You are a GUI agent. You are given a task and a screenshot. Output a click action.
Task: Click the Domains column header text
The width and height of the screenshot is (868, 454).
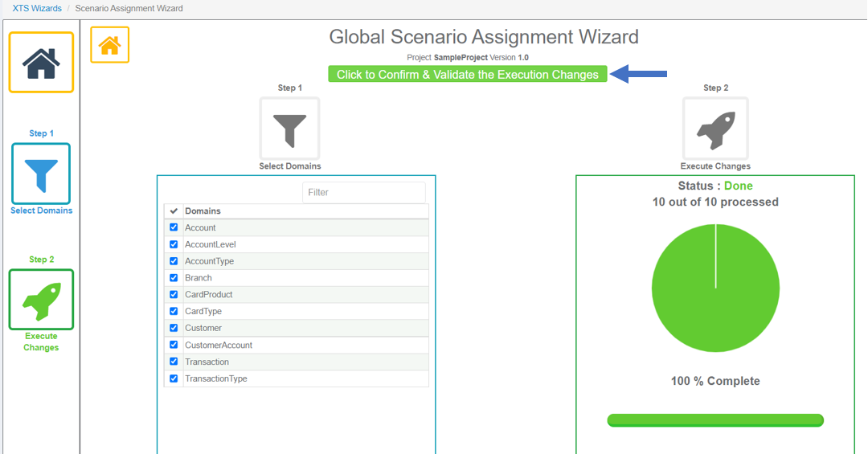point(203,211)
